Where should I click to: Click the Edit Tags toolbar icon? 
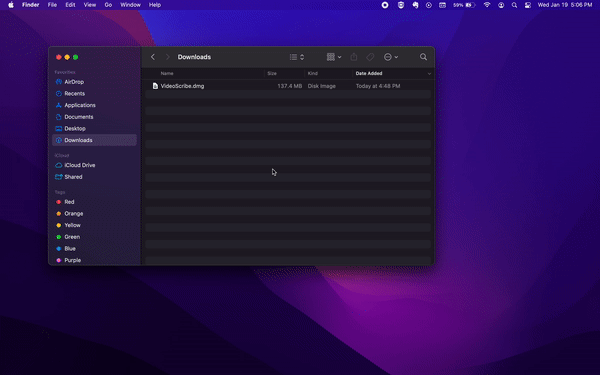click(370, 57)
